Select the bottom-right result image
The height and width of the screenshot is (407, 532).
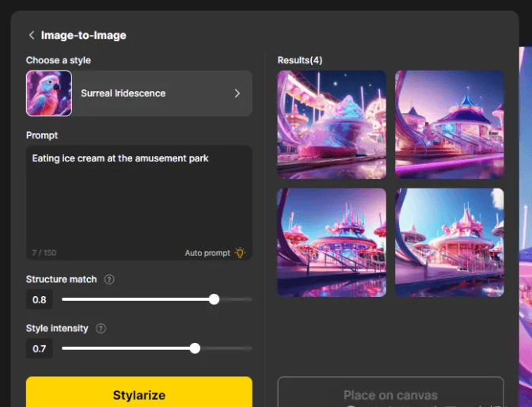coord(449,242)
